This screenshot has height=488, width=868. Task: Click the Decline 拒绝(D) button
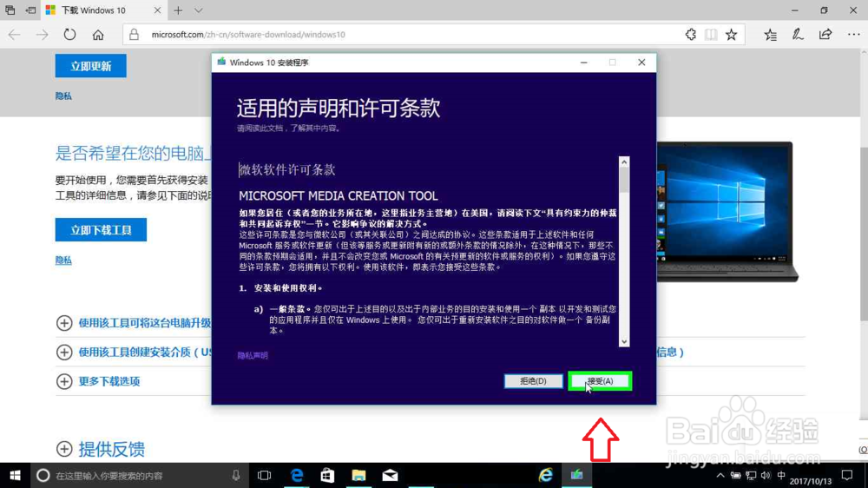click(x=533, y=381)
